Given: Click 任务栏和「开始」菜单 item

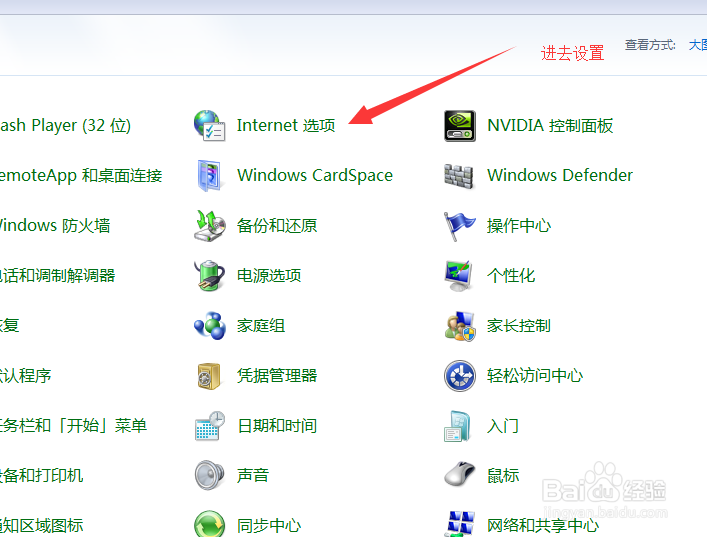Looking at the screenshot, I should (x=73, y=426).
